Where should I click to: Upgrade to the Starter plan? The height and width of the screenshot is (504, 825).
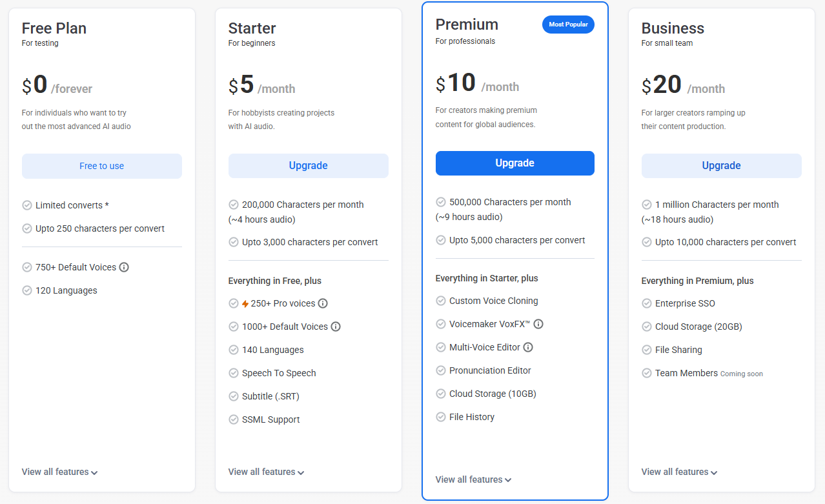[x=308, y=166]
